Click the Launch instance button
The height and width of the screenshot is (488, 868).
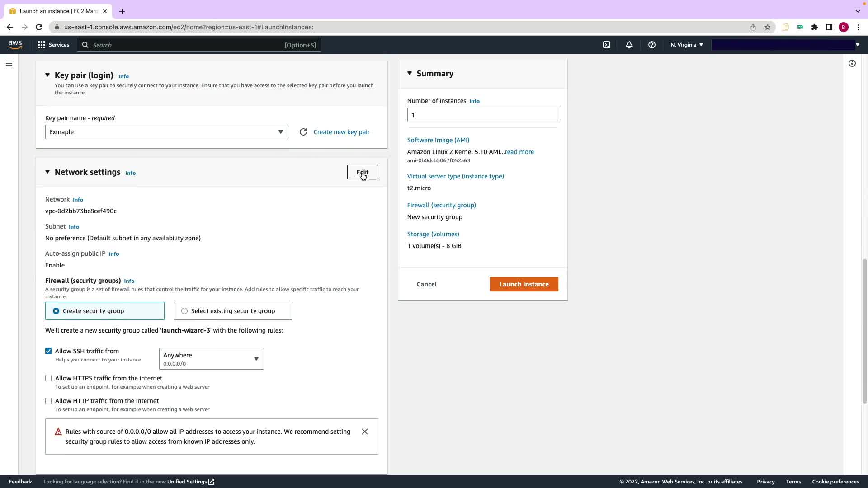(x=524, y=284)
